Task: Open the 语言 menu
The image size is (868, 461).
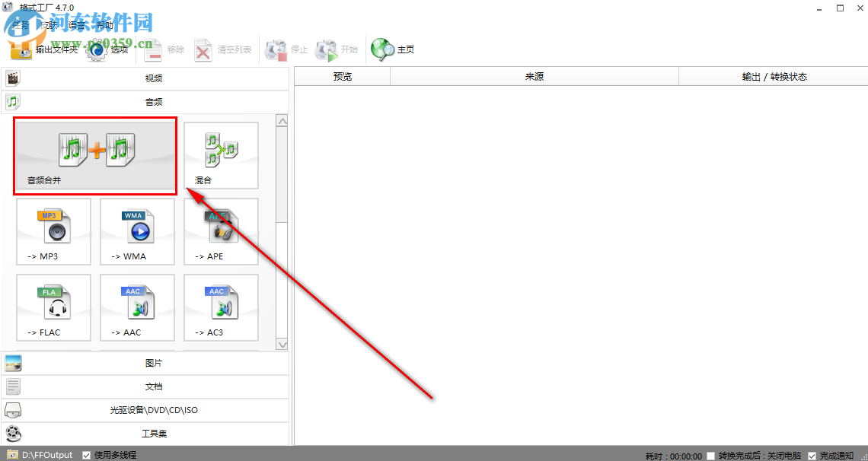Action: (x=76, y=25)
